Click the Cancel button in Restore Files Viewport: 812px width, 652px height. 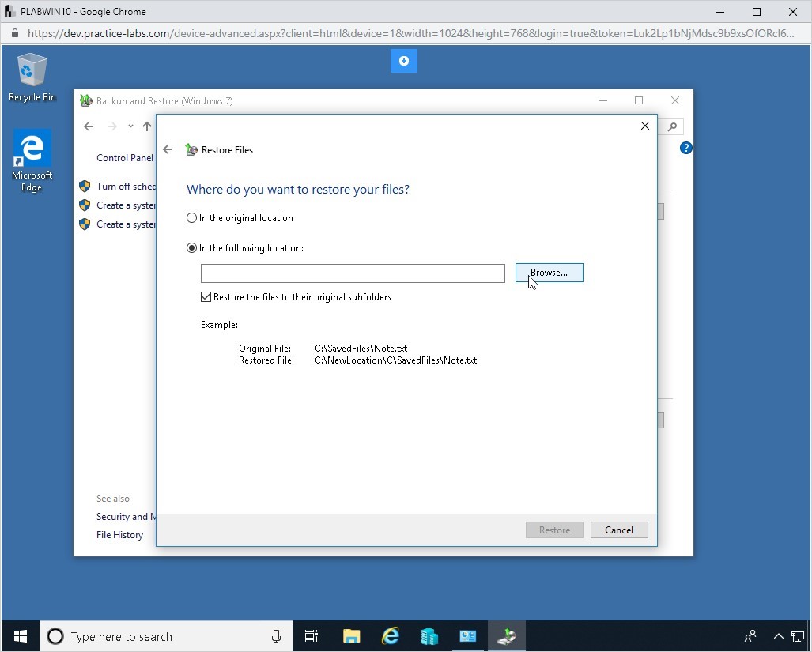[619, 530]
